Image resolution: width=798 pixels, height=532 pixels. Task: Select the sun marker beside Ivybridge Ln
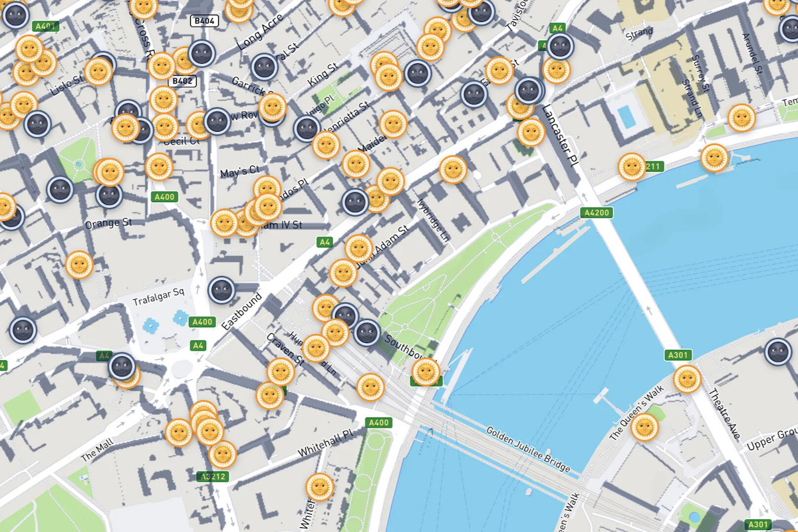454,170
